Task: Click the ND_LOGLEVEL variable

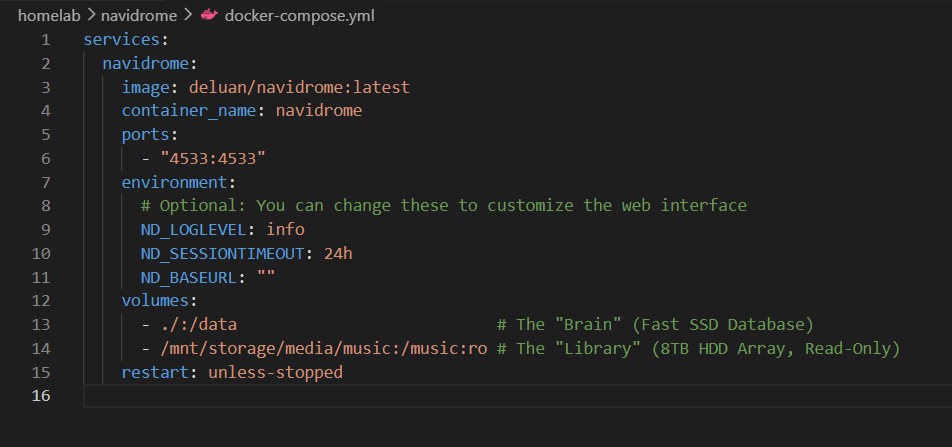Action: click(194, 230)
